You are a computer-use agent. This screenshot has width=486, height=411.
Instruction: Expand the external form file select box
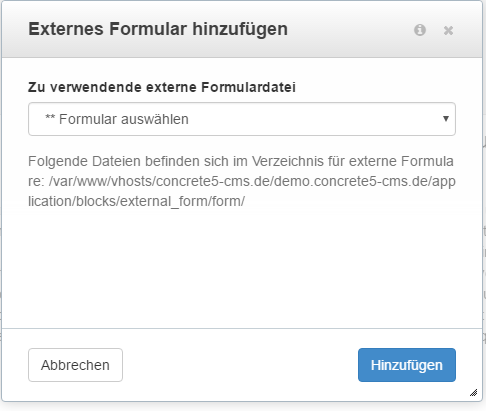[x=242, y=119]
